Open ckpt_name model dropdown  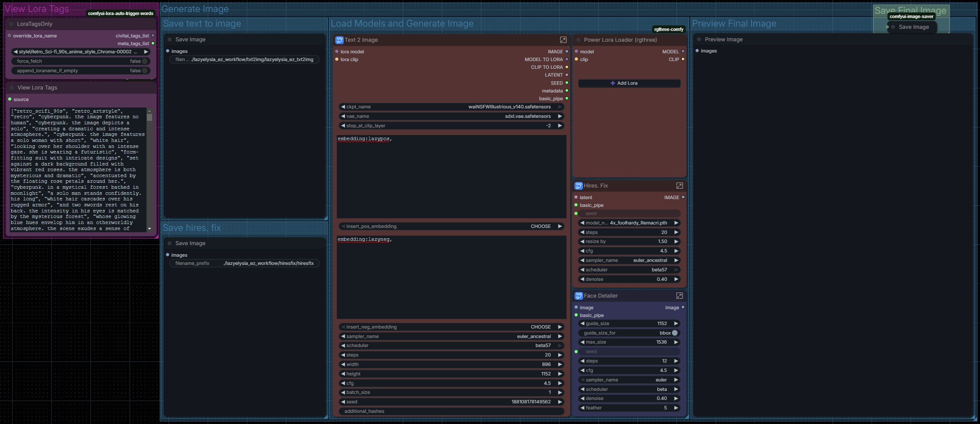coord(452,107)
